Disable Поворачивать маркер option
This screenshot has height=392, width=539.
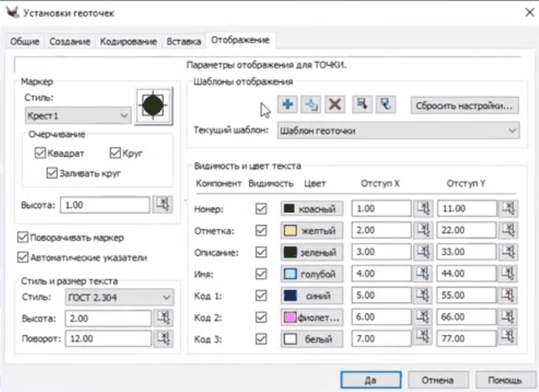coord(24,237)
